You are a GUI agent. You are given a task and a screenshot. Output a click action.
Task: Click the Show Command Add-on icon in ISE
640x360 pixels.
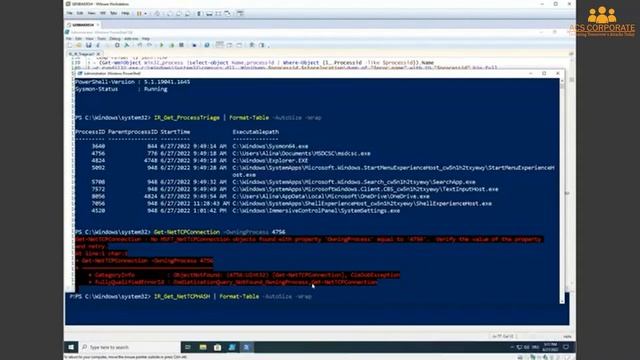click(262, 45)
